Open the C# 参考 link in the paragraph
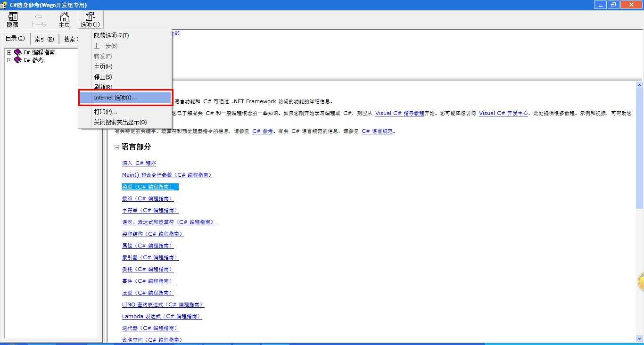The image size is (644, 345). pos(263,131)
